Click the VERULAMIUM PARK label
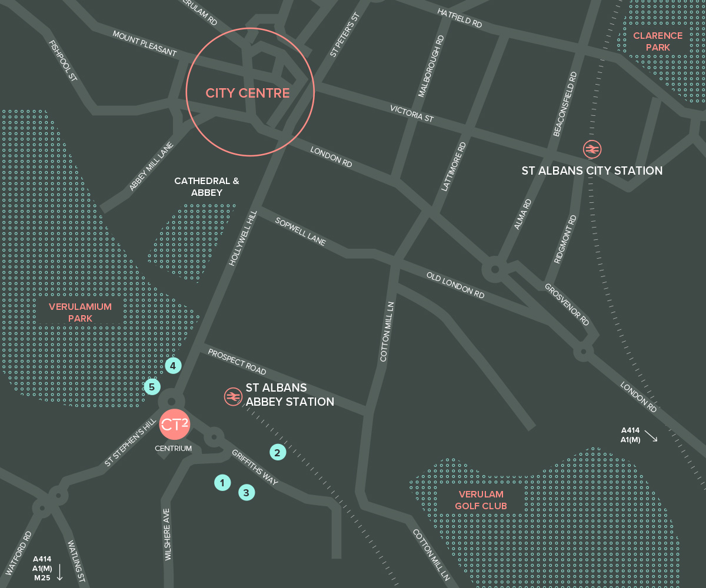Screen dimensions: 706x588 [80, 312]
